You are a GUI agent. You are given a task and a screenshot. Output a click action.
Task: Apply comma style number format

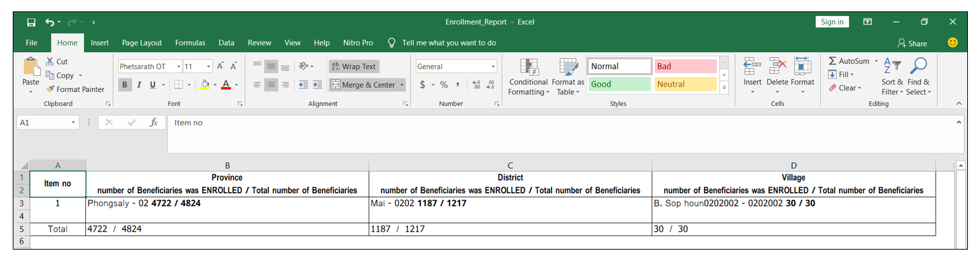tap(457, 85)
